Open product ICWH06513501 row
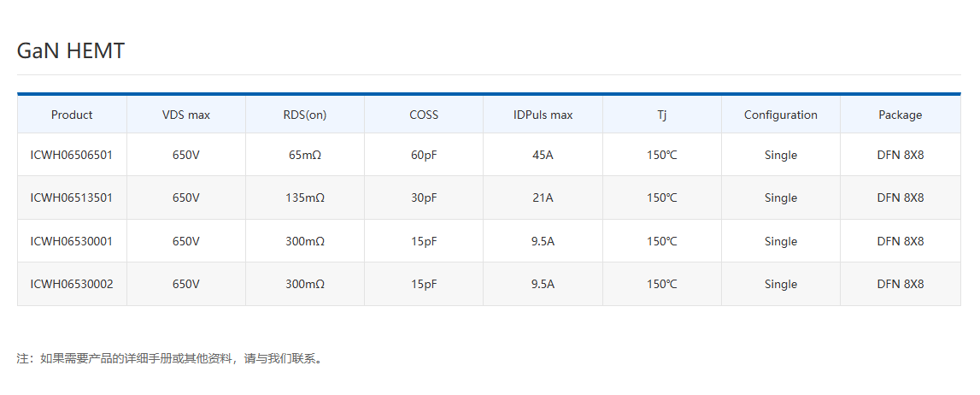This screenshot has height=395, width=980. tap(72, 197)
